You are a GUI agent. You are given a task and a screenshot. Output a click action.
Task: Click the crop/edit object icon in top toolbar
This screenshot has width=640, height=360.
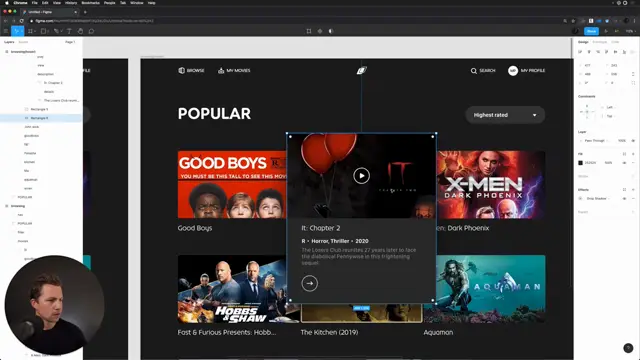point(309,31)
